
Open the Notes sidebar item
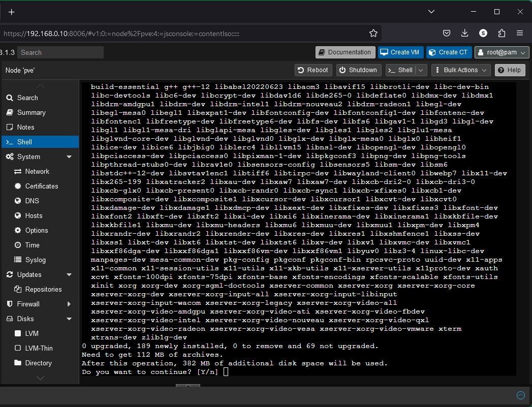click(40, 127)
